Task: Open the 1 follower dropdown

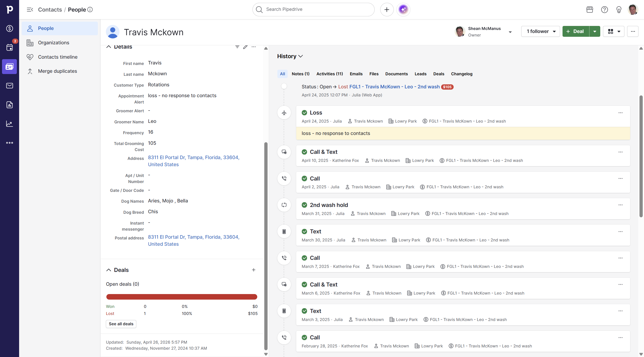Action: pyautogui.click(x=540, y=31)
